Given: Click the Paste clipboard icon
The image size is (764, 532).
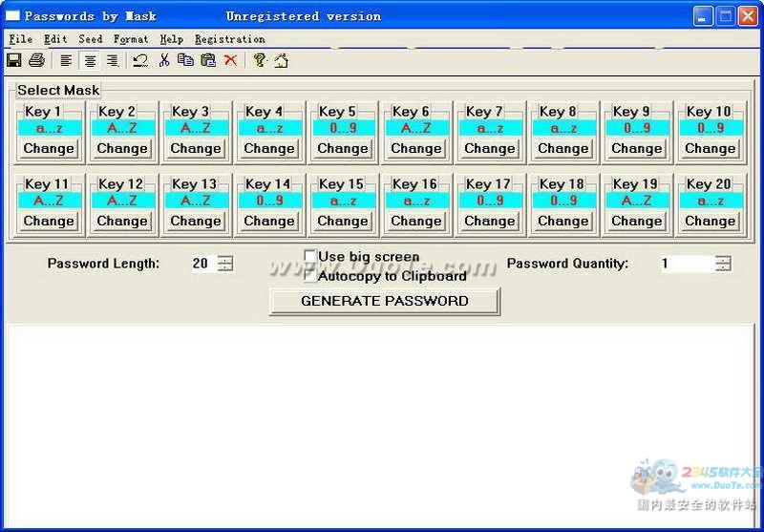Looking at the screenshot, I should tap(207, 60).
